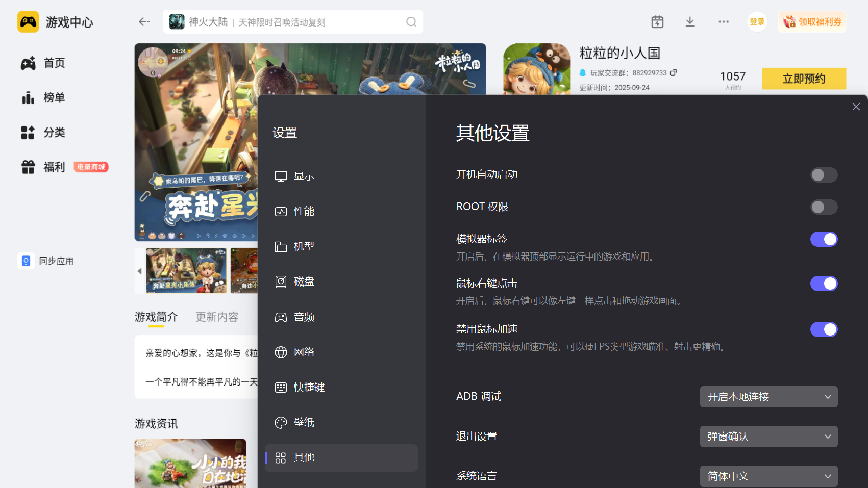868x488 pixels.
Task: Click the 粒粒的小人国 game app icon
Action: [537, 69]
